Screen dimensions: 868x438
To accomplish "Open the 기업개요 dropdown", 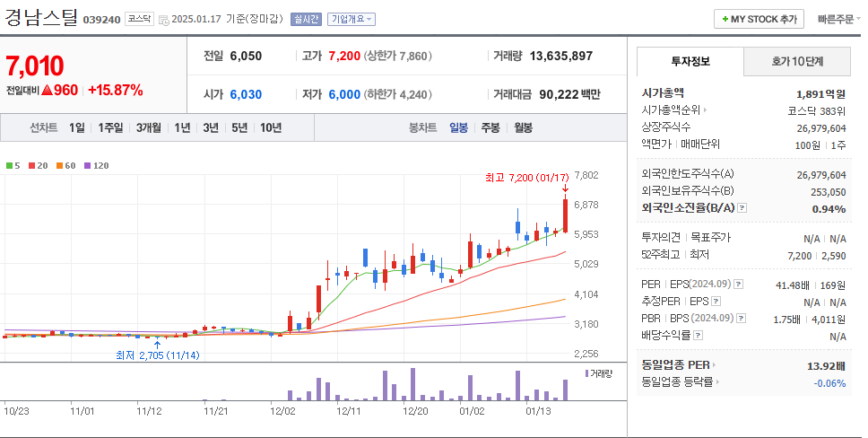I will coord(352,19).
